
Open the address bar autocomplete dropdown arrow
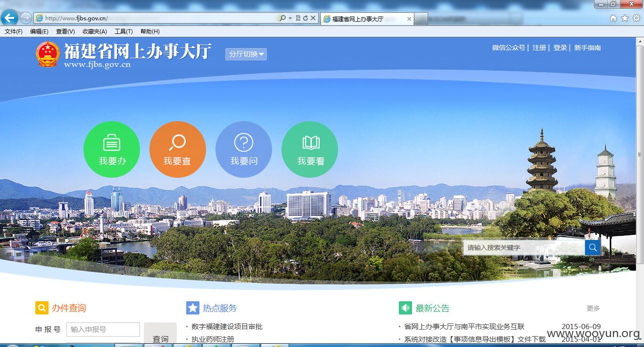coord(290,18)
